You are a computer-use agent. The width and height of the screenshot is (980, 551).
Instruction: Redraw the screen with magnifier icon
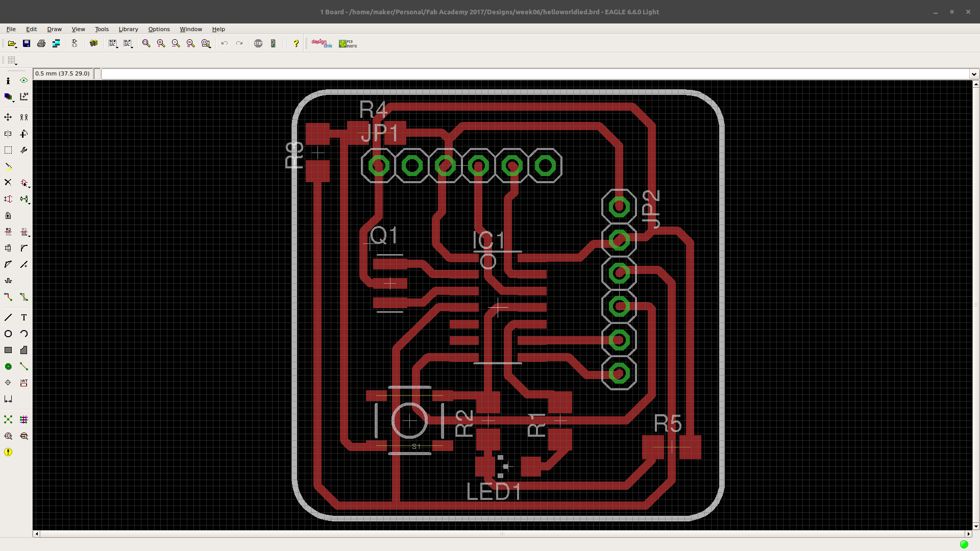(x=191, y=44)
